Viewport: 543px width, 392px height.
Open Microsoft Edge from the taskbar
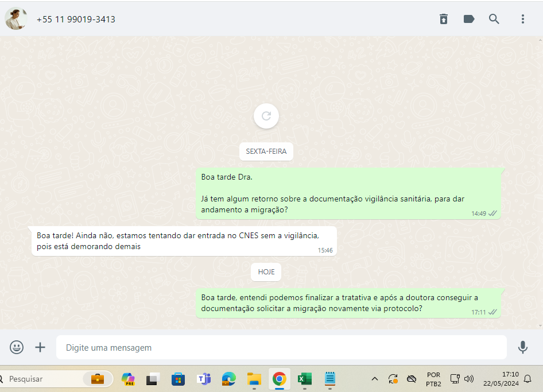click(229, 379)
